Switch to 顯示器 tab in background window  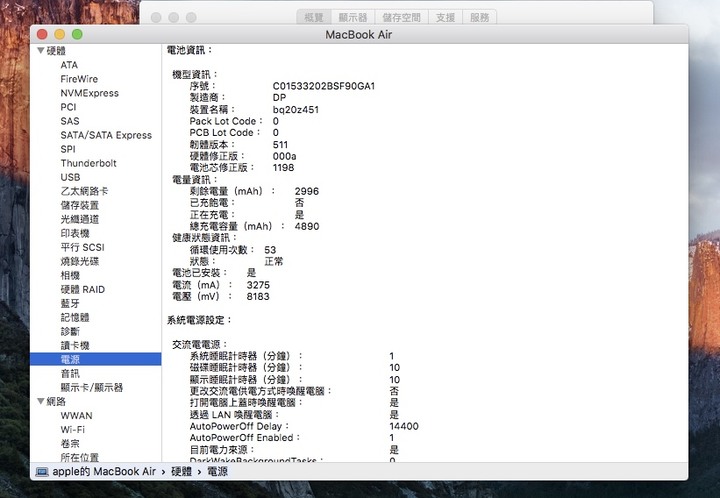pyautogui.click(x=353, y=17)
